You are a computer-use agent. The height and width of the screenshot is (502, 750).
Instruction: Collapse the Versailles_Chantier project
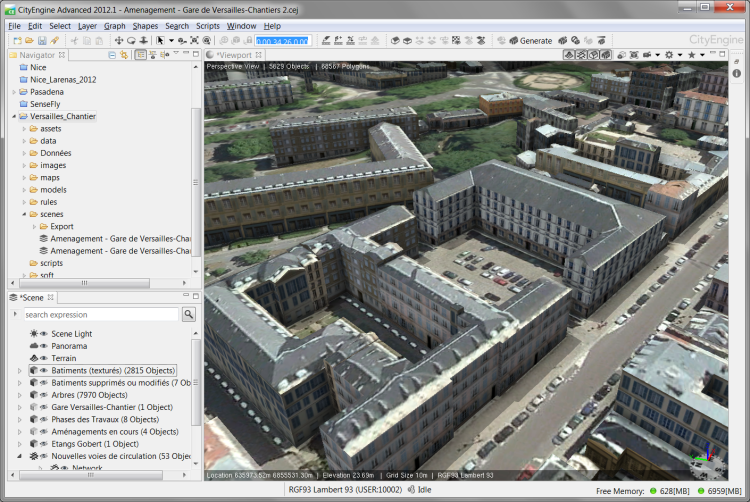point(14,116)
